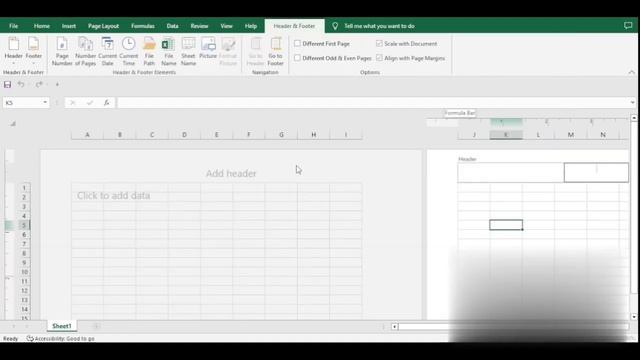Add a new sheet with plus icon

pyautogui.click(x=97, y=326)
